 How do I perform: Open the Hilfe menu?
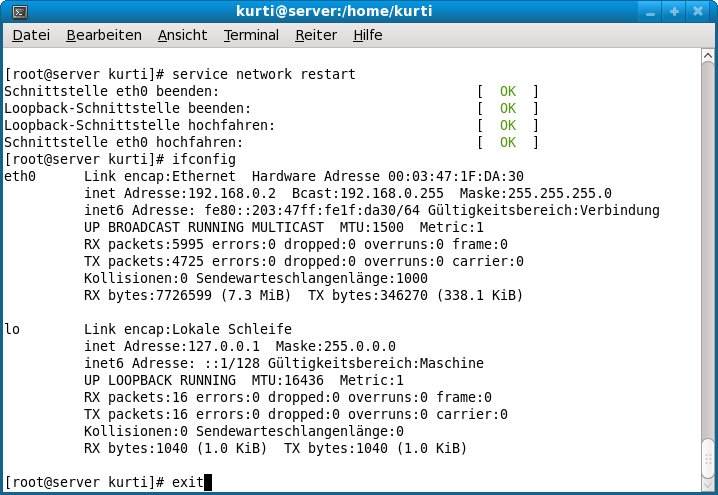pos(368,35)
